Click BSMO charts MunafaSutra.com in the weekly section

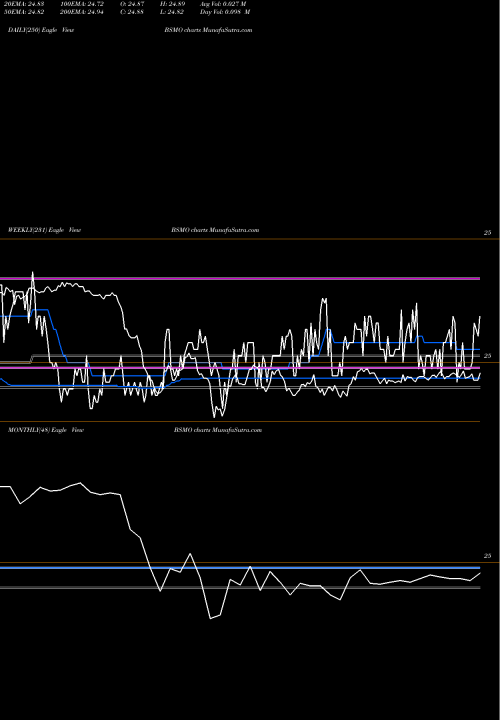[215, 230]
